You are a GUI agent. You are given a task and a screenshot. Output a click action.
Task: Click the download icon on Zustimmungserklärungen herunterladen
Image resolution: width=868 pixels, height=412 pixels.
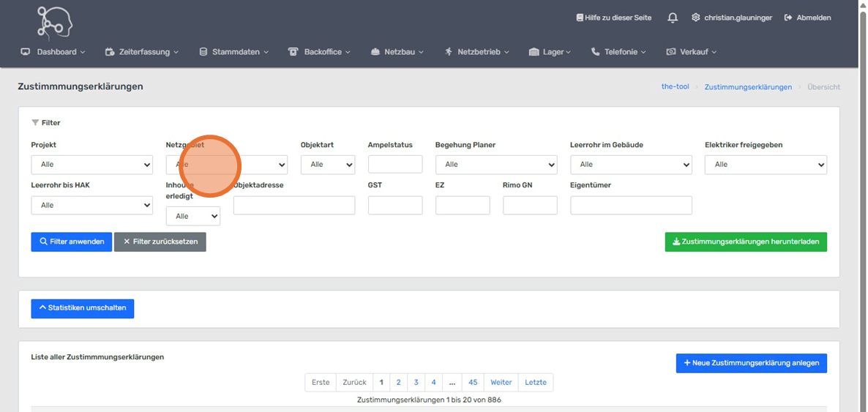676,242
